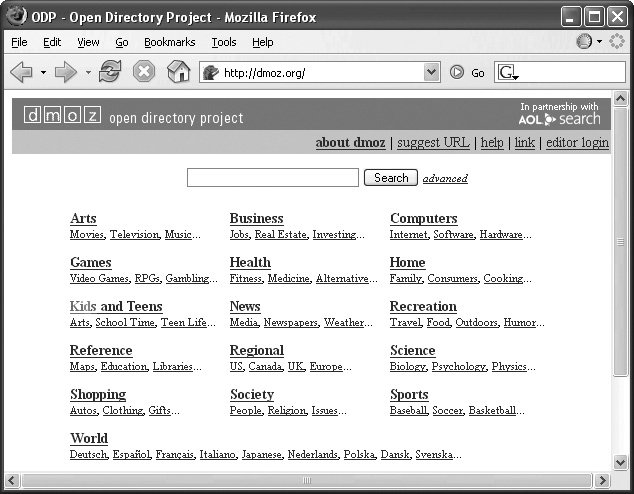
Task: Click the dmoz search text field
Action: coord(272,178)
